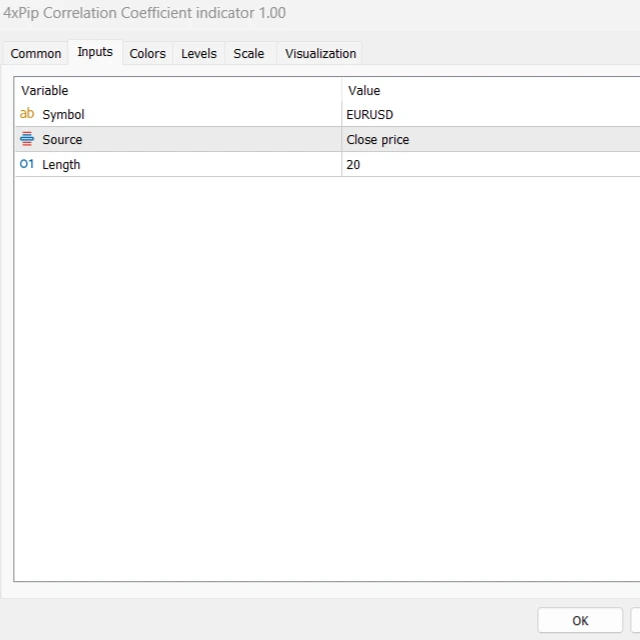This screenshot has width=640, height=640.
Task: Click the partially visible button right of OK
Action: (635, 620)
